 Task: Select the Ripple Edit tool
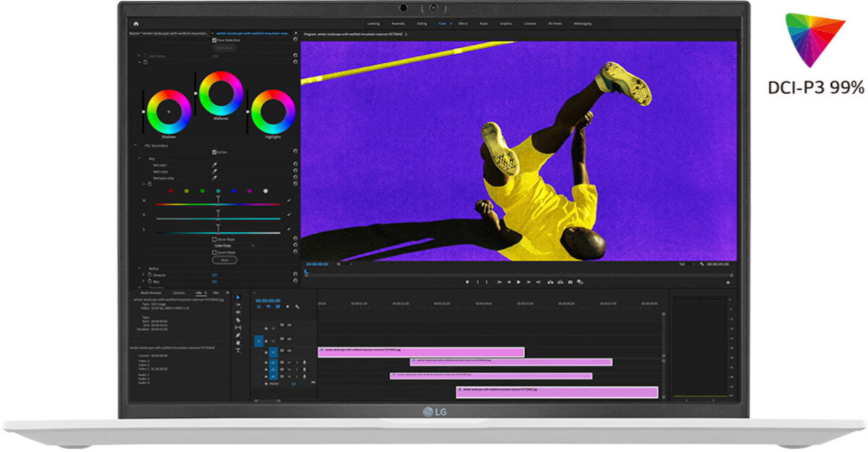click(x=238, y=312)
